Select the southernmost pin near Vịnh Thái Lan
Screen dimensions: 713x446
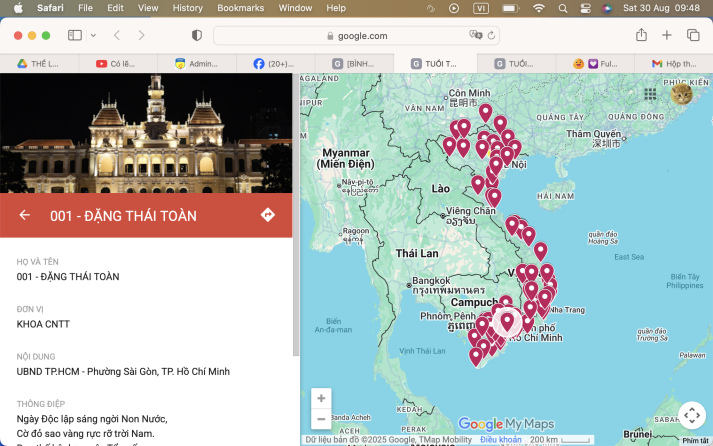(x=476, y=357)
